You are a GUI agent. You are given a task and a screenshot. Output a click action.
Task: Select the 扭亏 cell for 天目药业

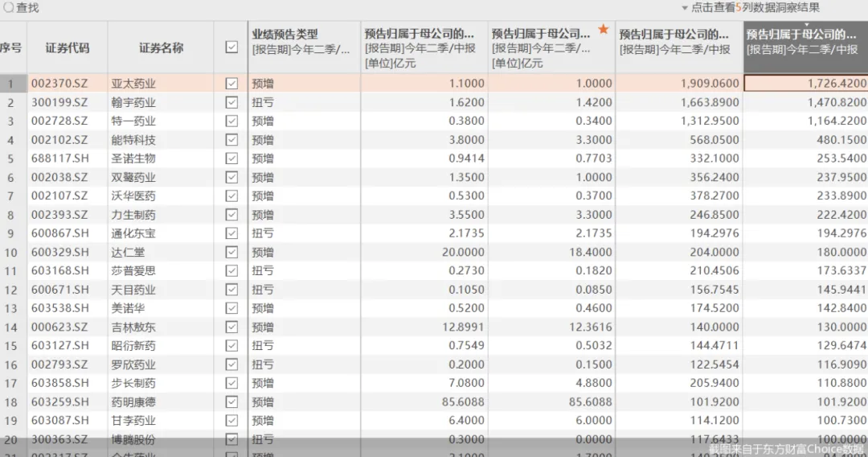(263, 290)
